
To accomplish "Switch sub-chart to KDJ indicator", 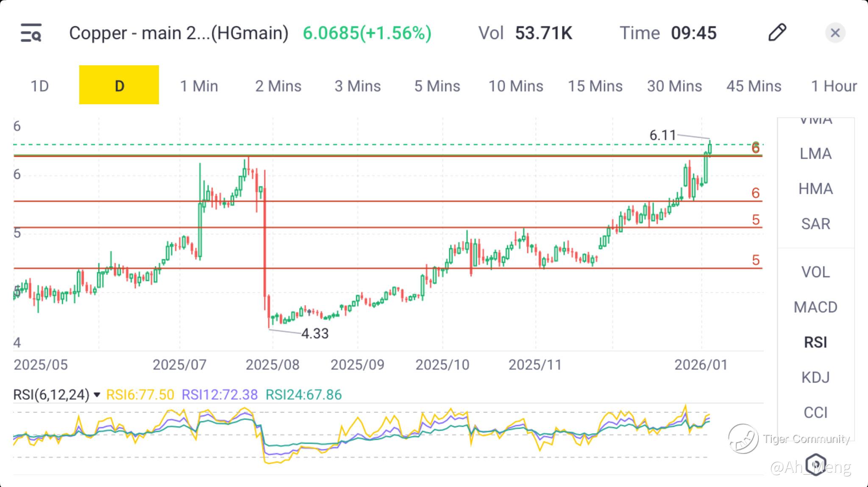I will 815,377.
